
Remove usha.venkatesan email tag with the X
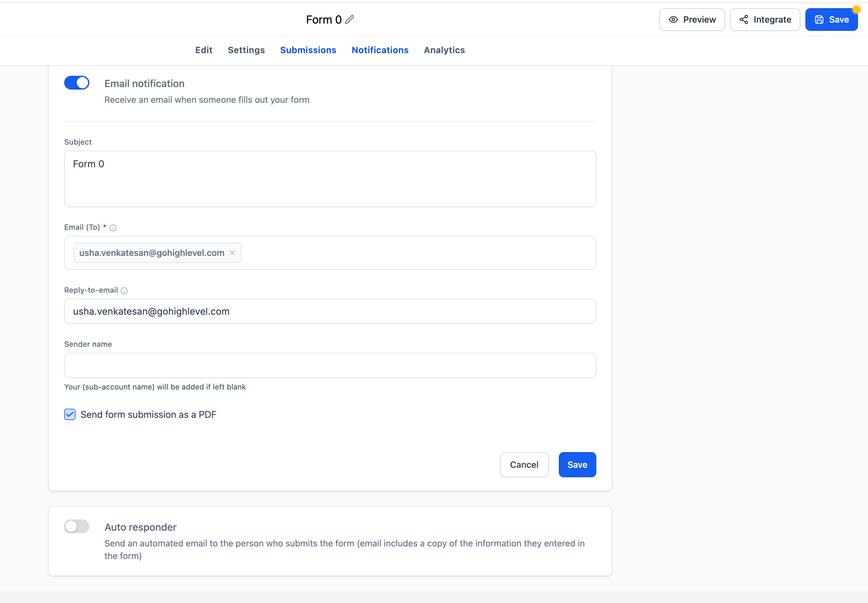(232, 253)
